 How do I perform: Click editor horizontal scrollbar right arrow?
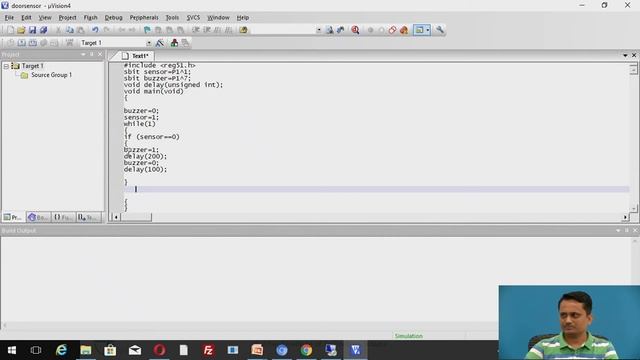click(x=625, y=217)
